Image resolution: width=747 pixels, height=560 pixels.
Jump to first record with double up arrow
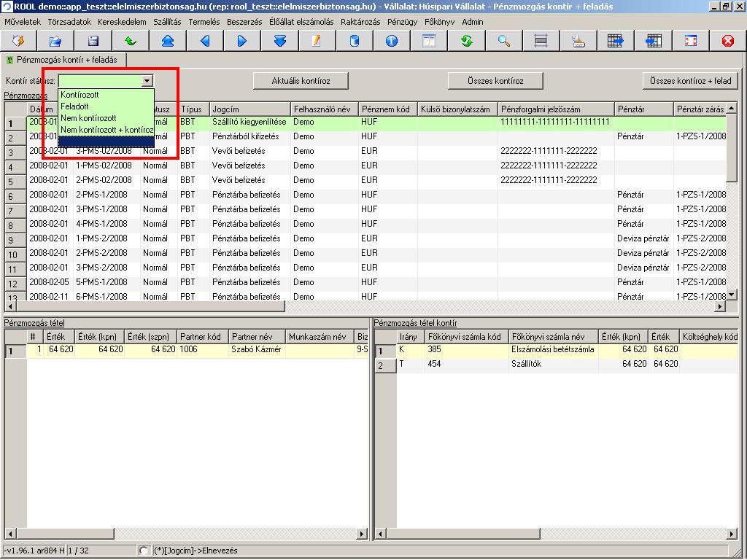(x=167, y=41)
